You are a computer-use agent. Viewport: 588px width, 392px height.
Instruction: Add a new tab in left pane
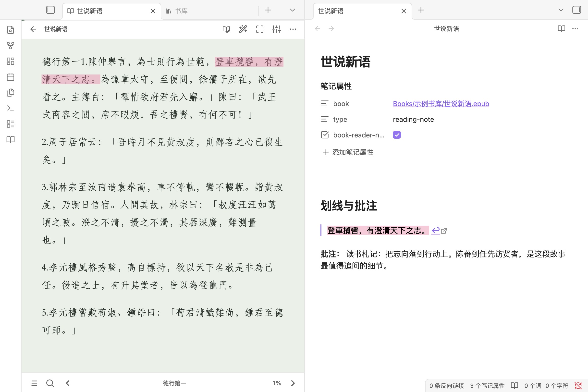pos(268,10)
